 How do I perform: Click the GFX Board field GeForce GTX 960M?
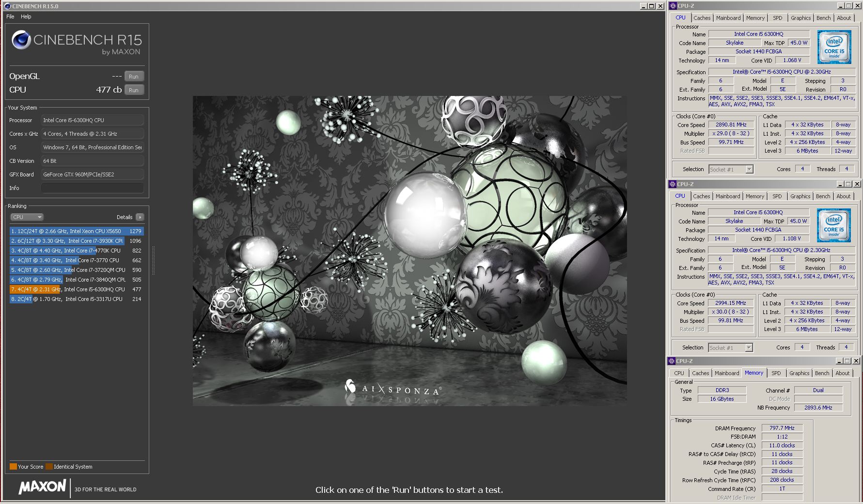pyautogui.click(x=93, y=174)
